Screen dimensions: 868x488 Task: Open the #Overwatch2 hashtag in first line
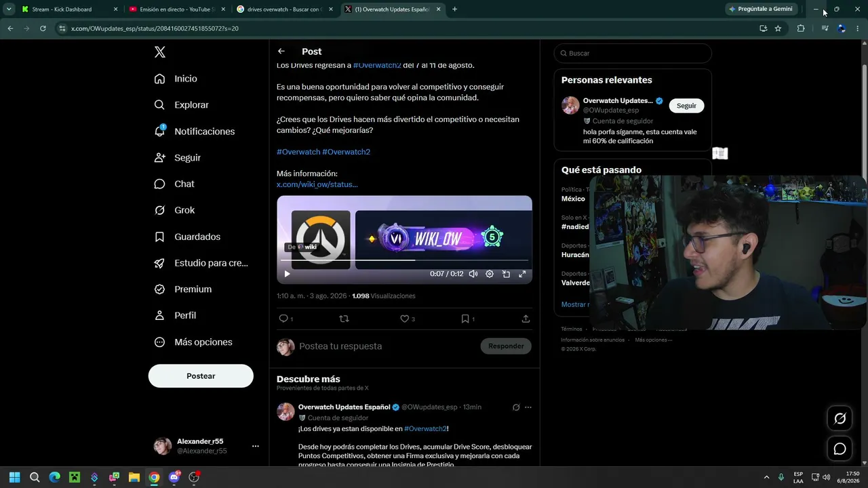377,65
